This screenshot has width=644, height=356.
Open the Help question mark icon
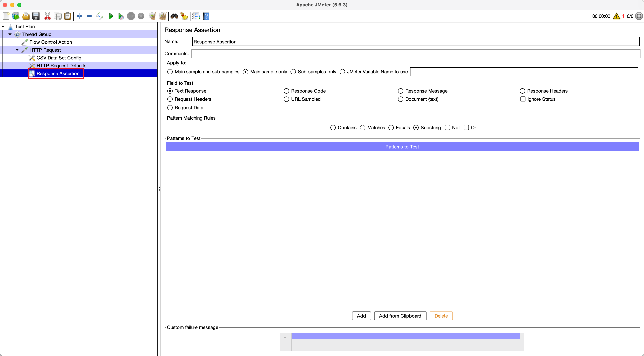206,16
